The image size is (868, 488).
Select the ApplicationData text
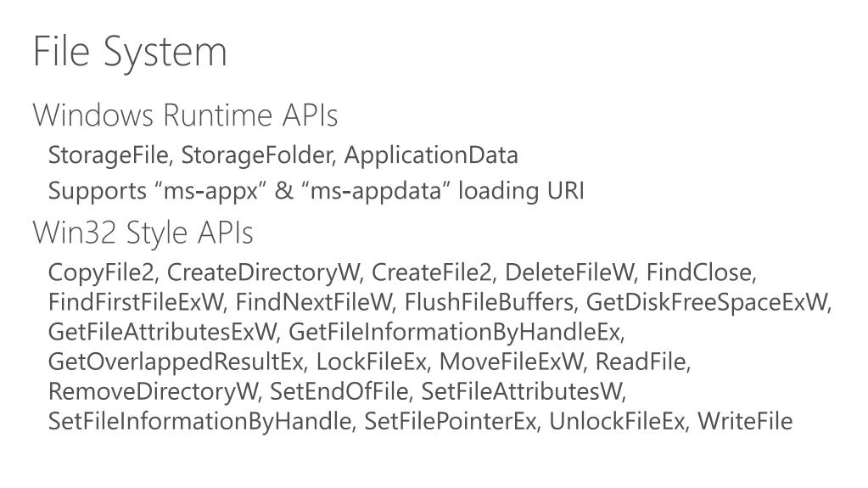coord(431,155)
